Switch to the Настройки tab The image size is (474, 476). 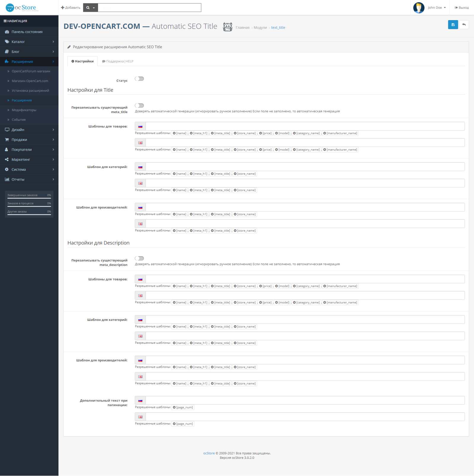coord(83,61)
